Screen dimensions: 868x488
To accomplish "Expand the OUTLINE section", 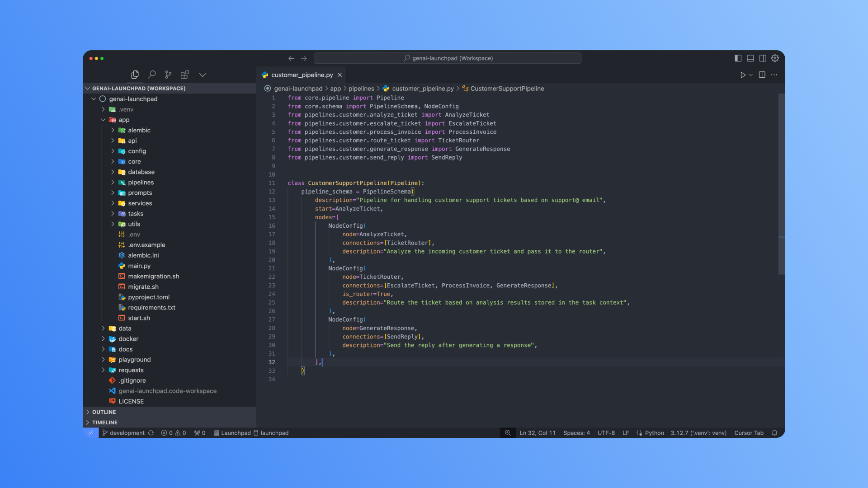I will pos(104,412).
